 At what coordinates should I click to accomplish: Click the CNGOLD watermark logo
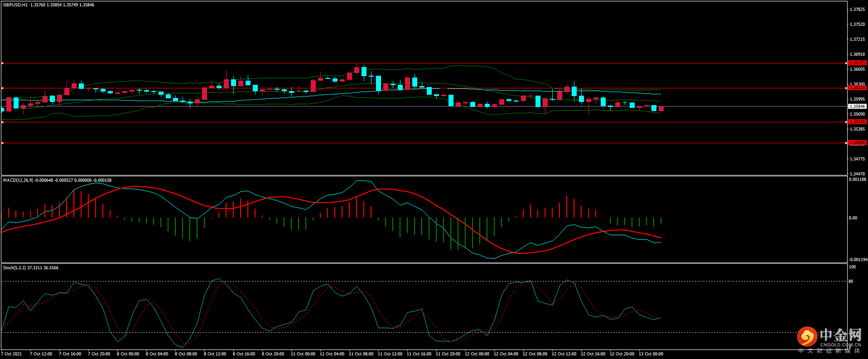coord(829,339)
